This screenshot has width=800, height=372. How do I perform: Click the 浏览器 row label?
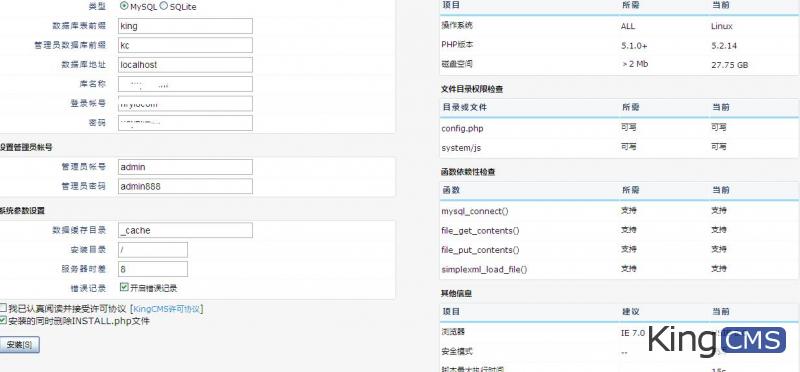coord(453,332)
